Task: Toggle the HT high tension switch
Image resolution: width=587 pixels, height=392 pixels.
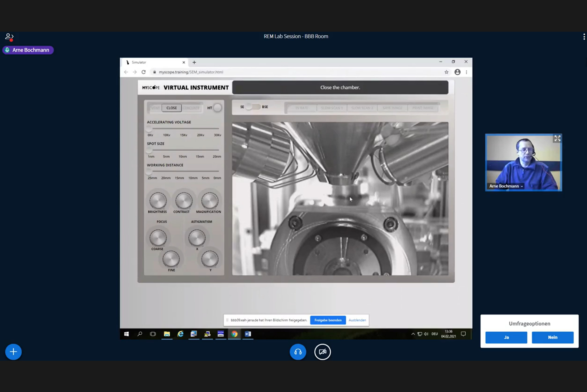Action: click(217, 108)
